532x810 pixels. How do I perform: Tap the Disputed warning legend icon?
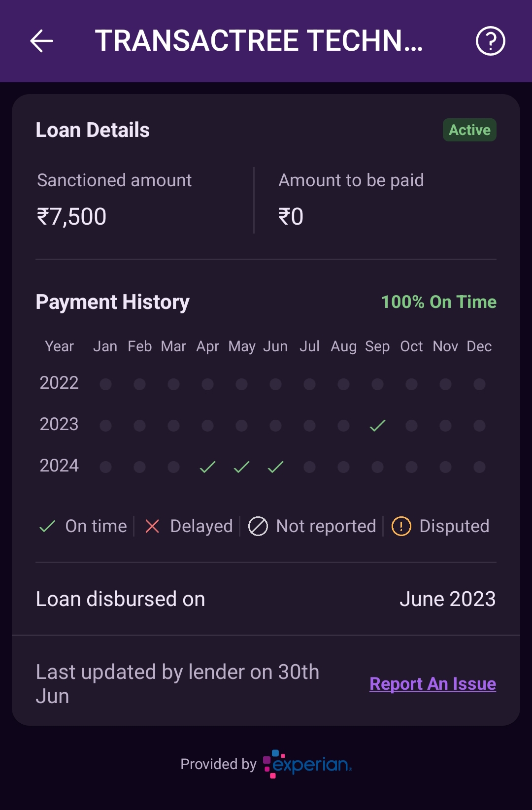point(401,526)
